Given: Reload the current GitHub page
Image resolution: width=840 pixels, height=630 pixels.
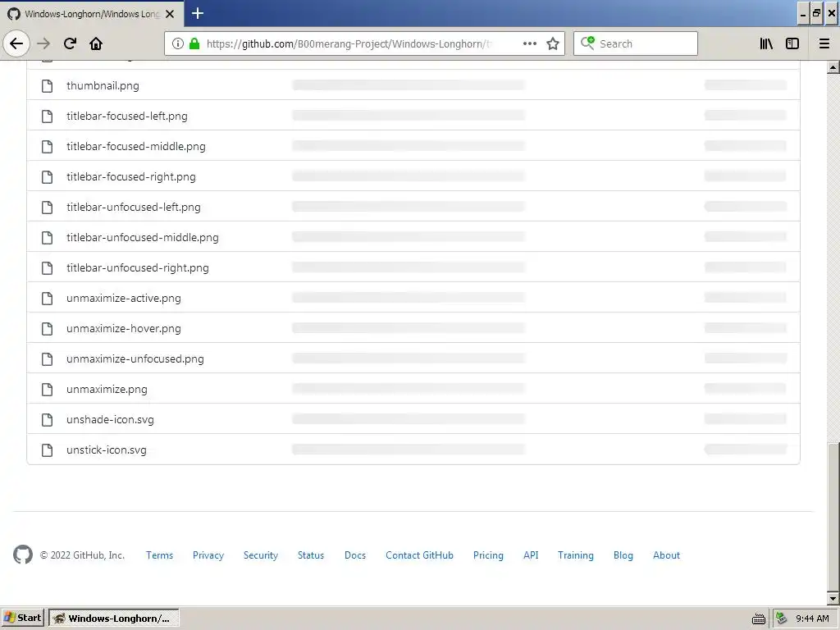Looking at the screenshot, I should [71, 43].
